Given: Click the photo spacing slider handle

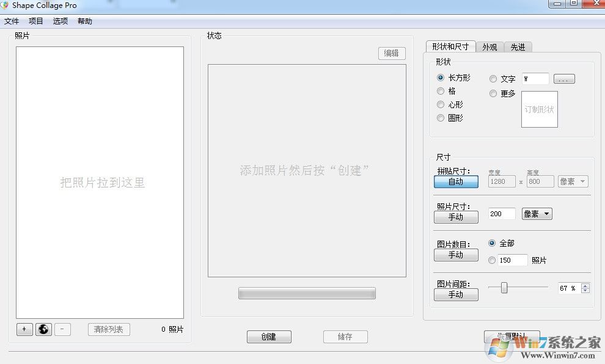Looking at the screenshot, I should [x=504, y=287].
